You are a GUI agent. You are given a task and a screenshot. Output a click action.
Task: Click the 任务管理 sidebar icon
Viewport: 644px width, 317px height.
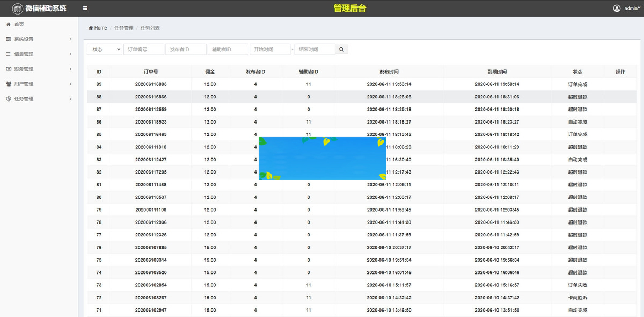coord(9,99)
